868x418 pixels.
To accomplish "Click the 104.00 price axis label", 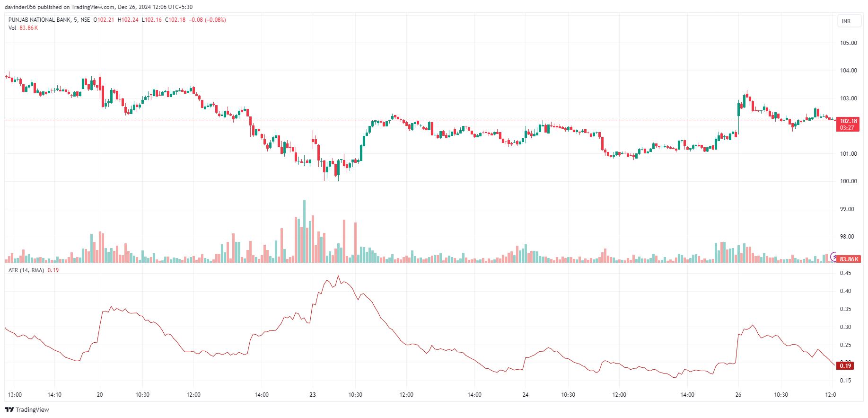I will pyautogui.click(x=848, y=71).
